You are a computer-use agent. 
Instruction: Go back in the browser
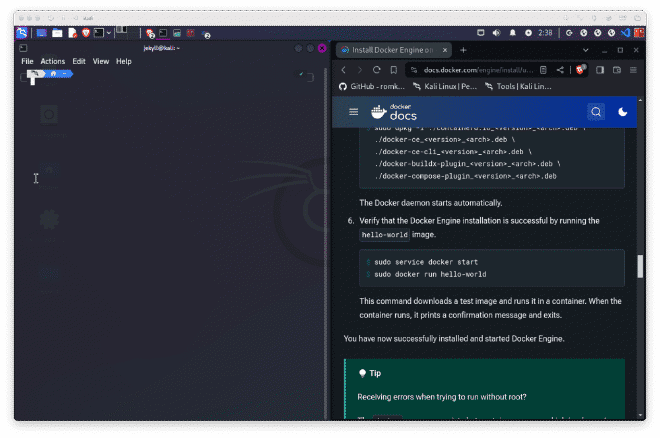point(343,70)
